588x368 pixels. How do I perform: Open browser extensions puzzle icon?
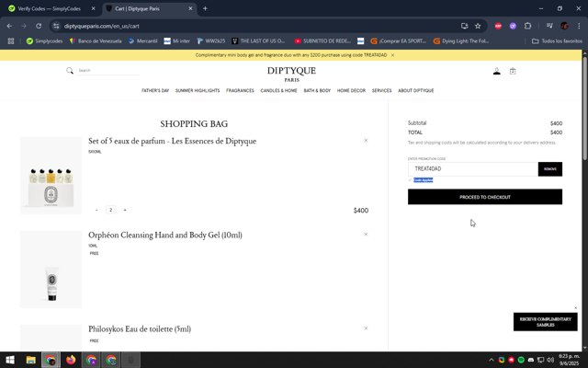pos(527,26)
